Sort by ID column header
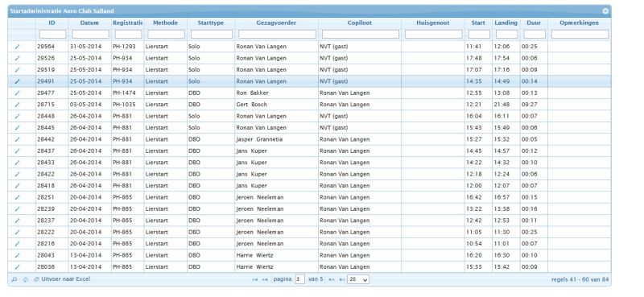 (x=52, y=23)
